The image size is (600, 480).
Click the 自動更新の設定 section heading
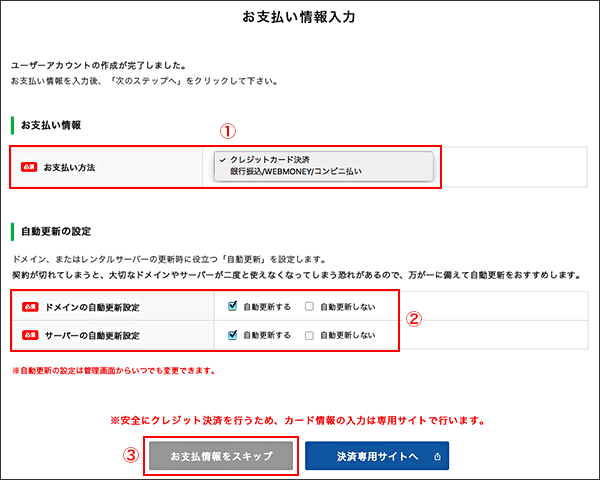(57, 231)
